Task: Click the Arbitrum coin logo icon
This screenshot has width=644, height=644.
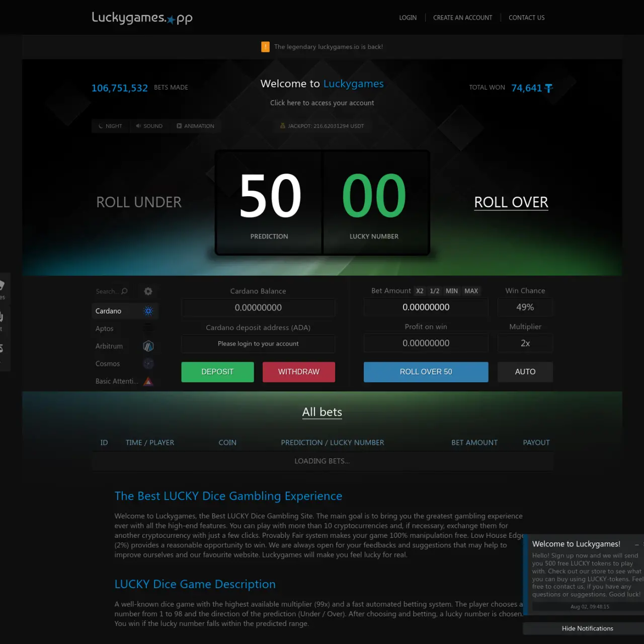Action: 148,346
